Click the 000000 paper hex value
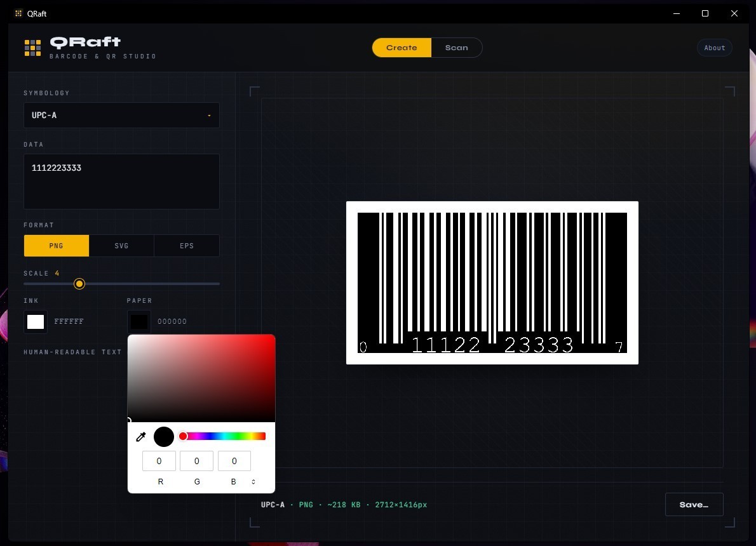The height and width of the screenshot is (546, 756). [x=172, y=321]
